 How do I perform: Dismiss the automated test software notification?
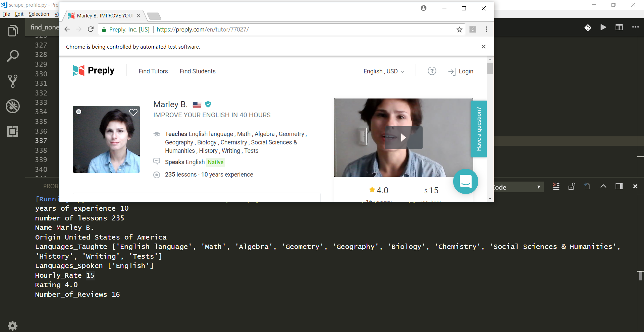click(x=484, y=47)
